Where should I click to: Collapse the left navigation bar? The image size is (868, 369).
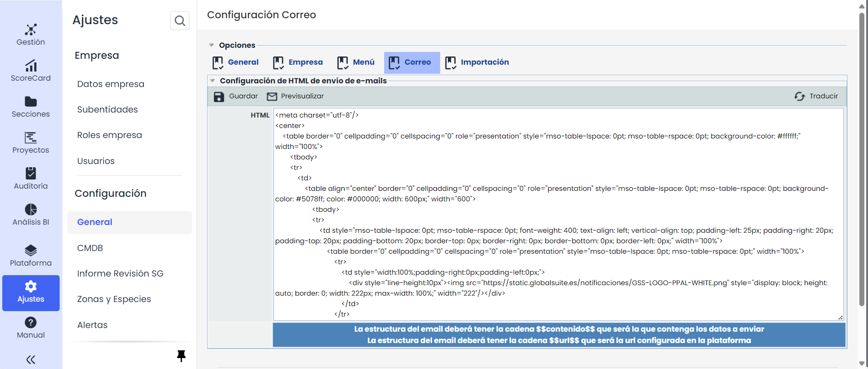pos(30,360)
